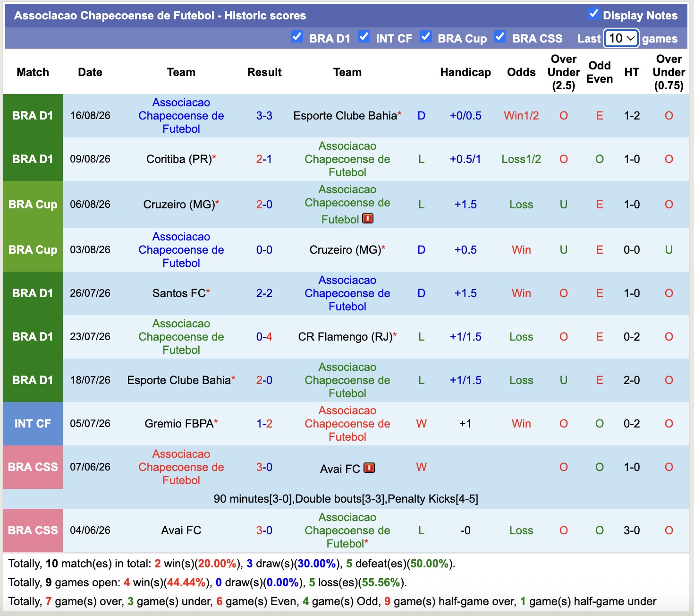This screenshot has height=616, width=694.
Task: Open the Gremio FBPA team link
Action: [x=179, y=424]
